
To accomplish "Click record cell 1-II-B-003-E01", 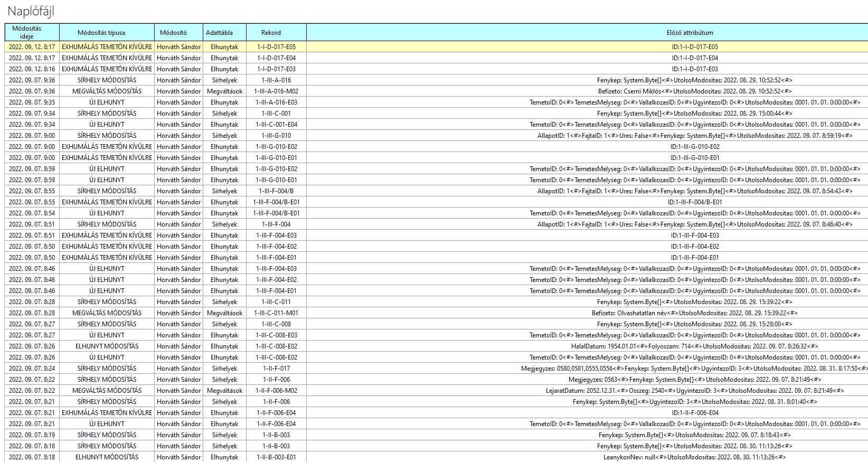I will coord(276,457).
